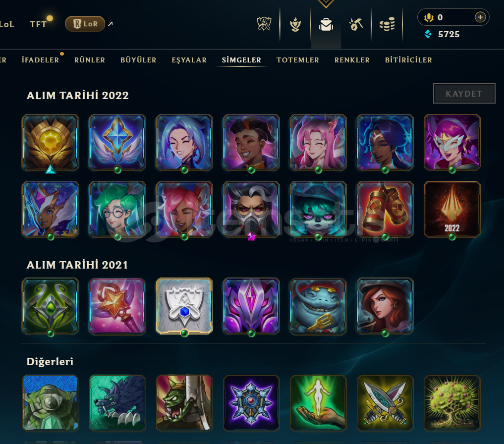Open the Clash trophy icon in top bar
This screenshot has width=504, height=444.
pyautogui.click(x=264, y=24)
